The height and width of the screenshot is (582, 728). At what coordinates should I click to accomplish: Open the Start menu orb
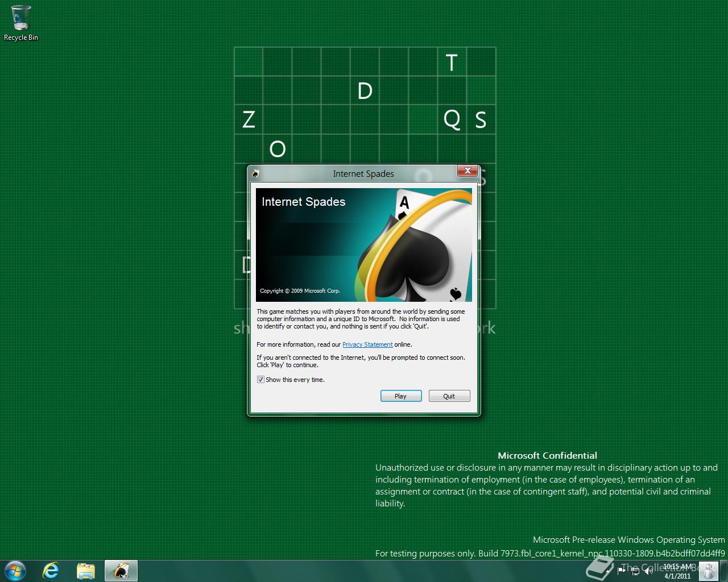15,571
